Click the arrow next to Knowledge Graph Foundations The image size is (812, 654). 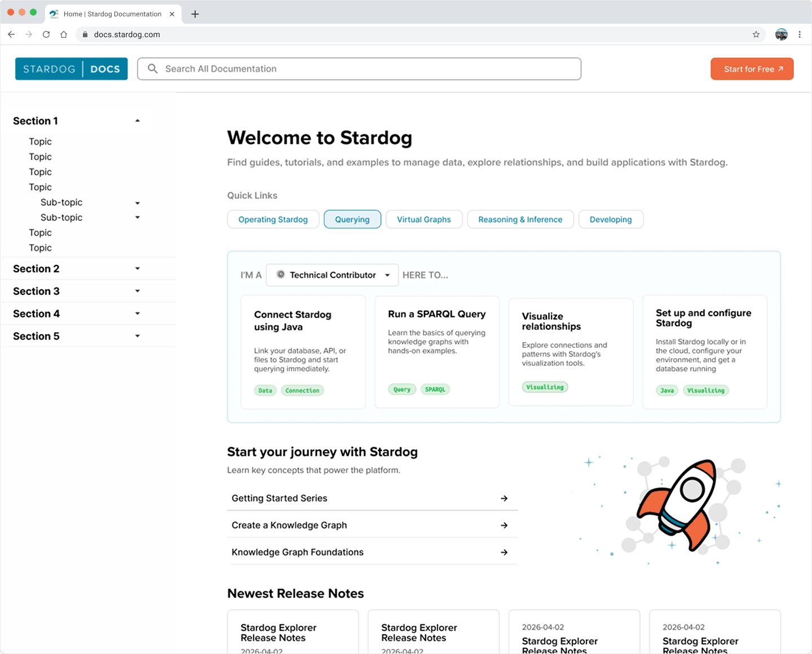click(504, 553)
